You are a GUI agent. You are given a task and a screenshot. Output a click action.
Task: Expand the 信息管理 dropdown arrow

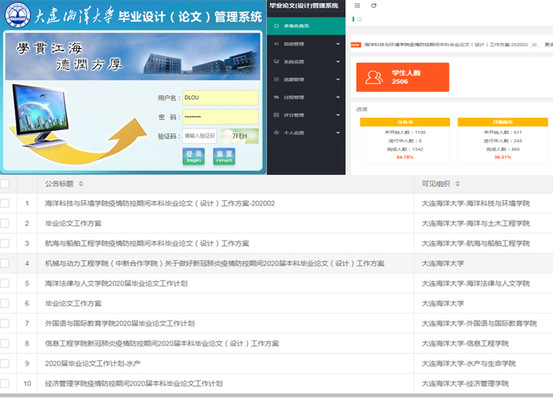pyautogui.click(x=338, y=44)
